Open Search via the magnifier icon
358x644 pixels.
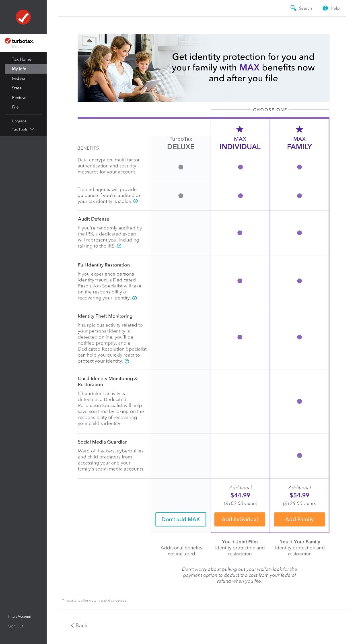[x=293, y=8]
